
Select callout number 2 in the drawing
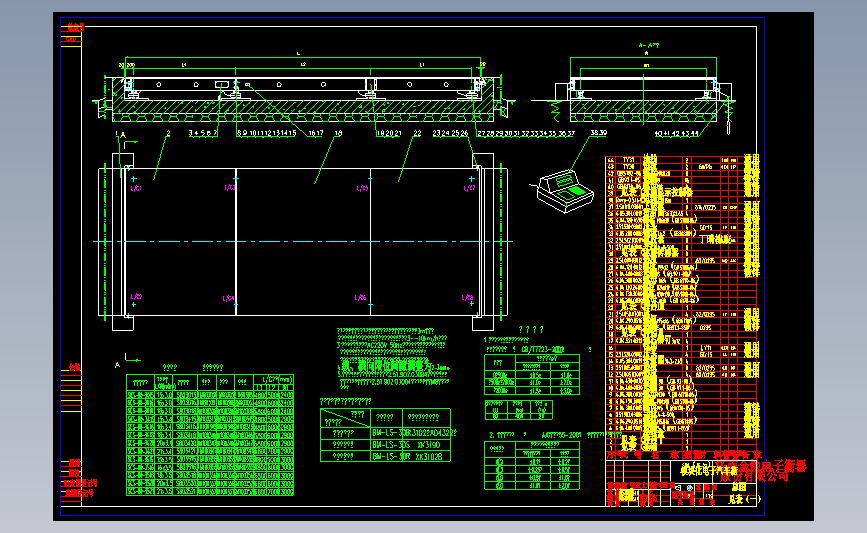pyautogui.click(x=168, y=133)
